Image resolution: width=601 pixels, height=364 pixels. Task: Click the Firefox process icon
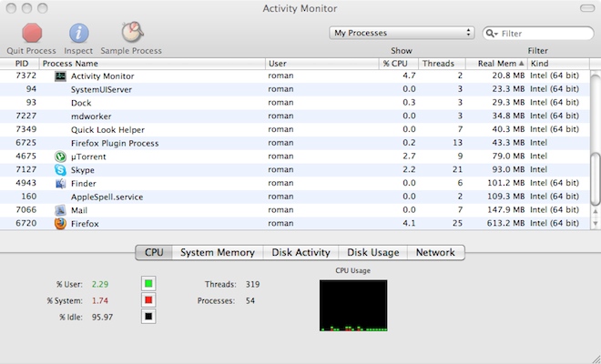60,223
